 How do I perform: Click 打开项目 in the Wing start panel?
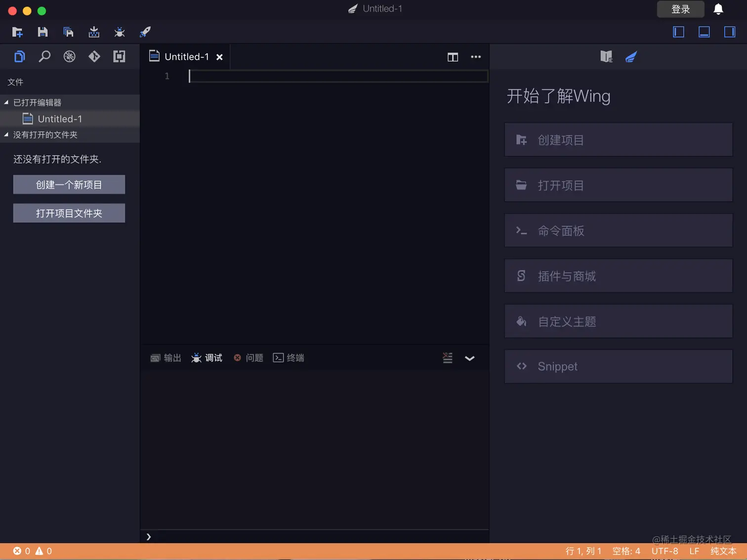(x=619, y=185)
